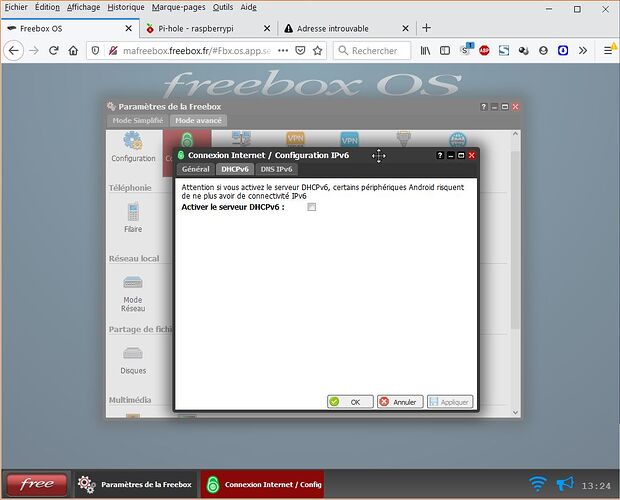This screenshot has width=620, height=500.
Task: Switch to Mode Simplifié tab
Action: 138,121
